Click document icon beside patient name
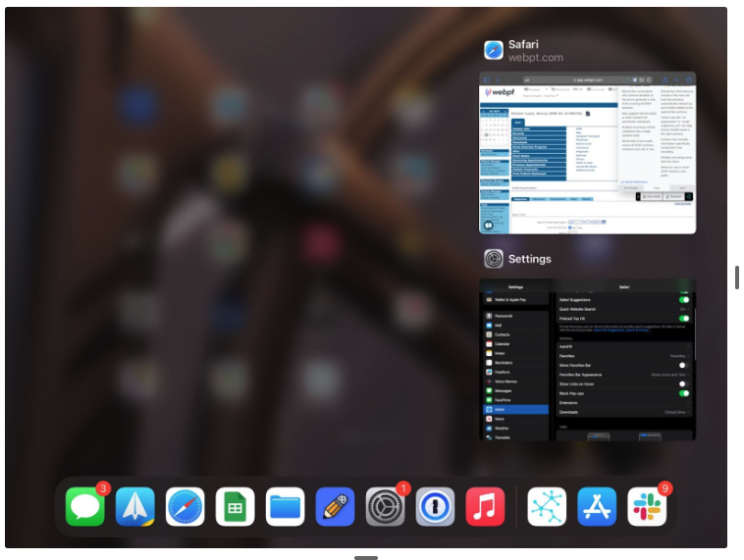This screenshot has height=560, width=744. click(588, 114)
